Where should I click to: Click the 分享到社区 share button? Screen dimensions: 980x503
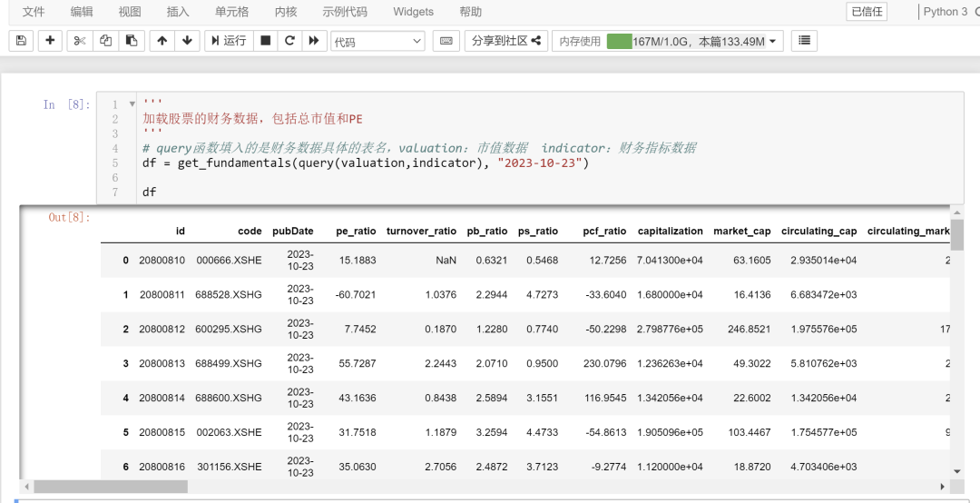point(506,41)
